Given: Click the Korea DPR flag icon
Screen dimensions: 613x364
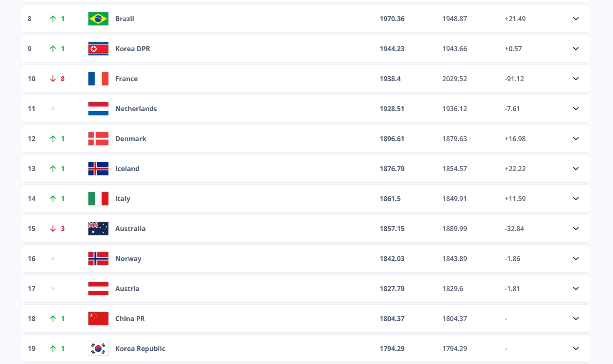Looking at the screenshot, I should click(98, 49).
